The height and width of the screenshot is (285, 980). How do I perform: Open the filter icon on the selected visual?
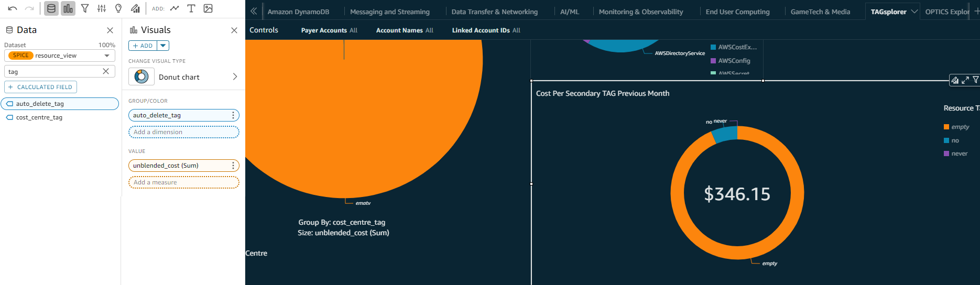click(975, 80)
